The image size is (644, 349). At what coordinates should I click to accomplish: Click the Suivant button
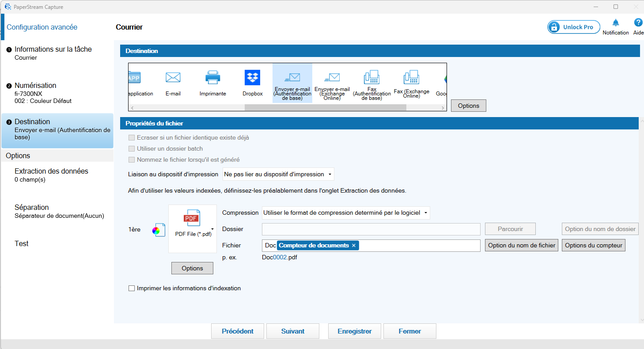[293, 331]
